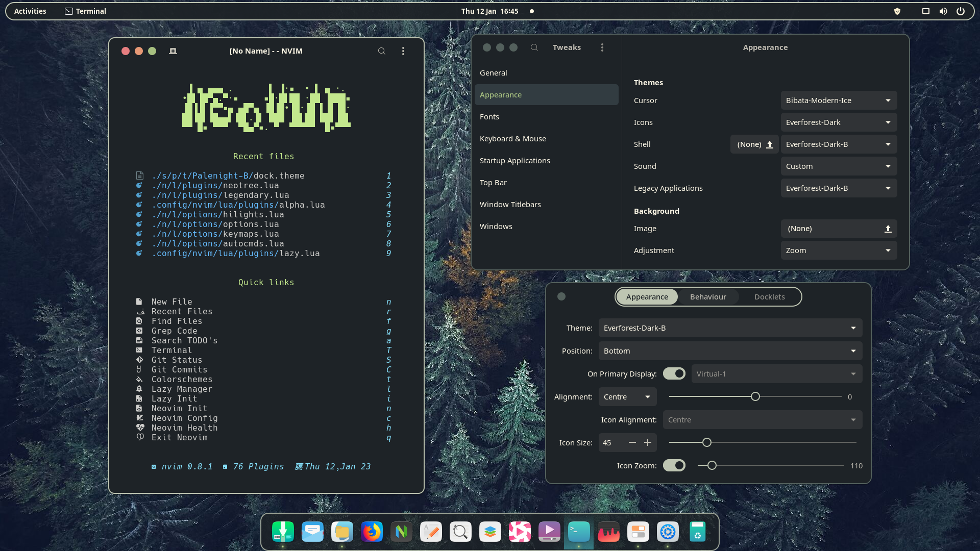The height and width of the screenshot is (551, 980).
Task: Adjust the Icon Zoom slider
Action: 771,465
